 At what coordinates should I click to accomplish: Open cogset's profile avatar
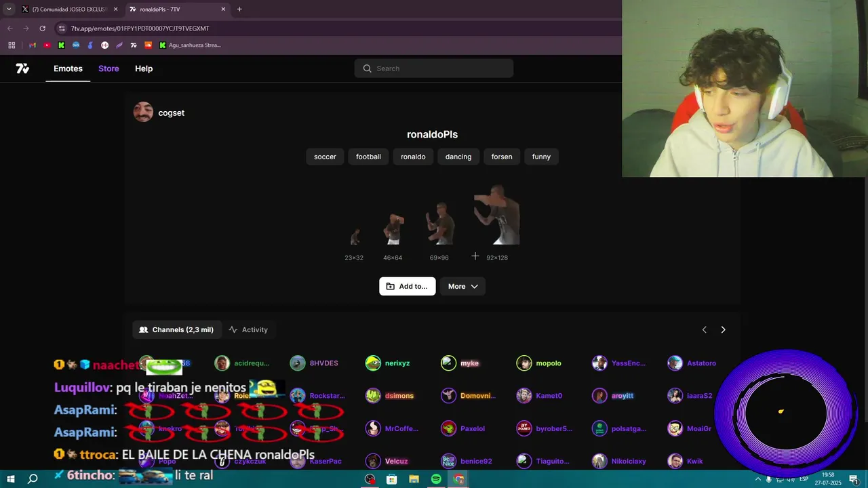pyautogui.click(x=143, y=113)
